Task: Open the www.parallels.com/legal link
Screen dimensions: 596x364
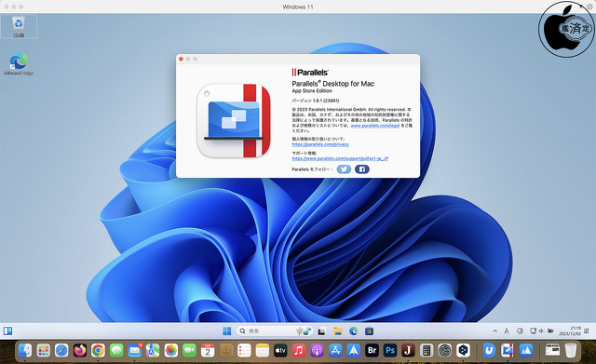Action: 374,126
